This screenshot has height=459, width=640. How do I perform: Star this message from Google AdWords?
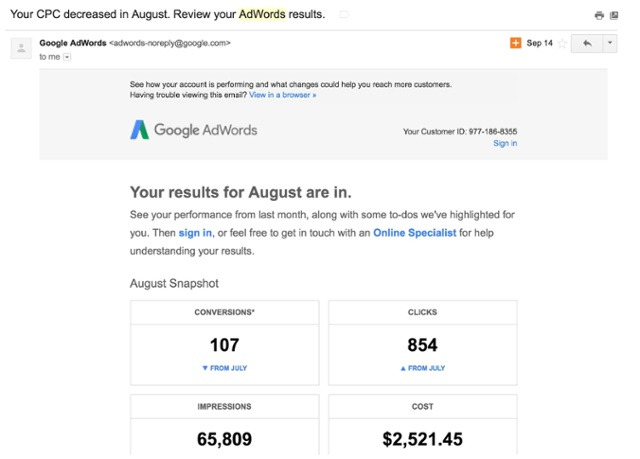tap(562, 43)
